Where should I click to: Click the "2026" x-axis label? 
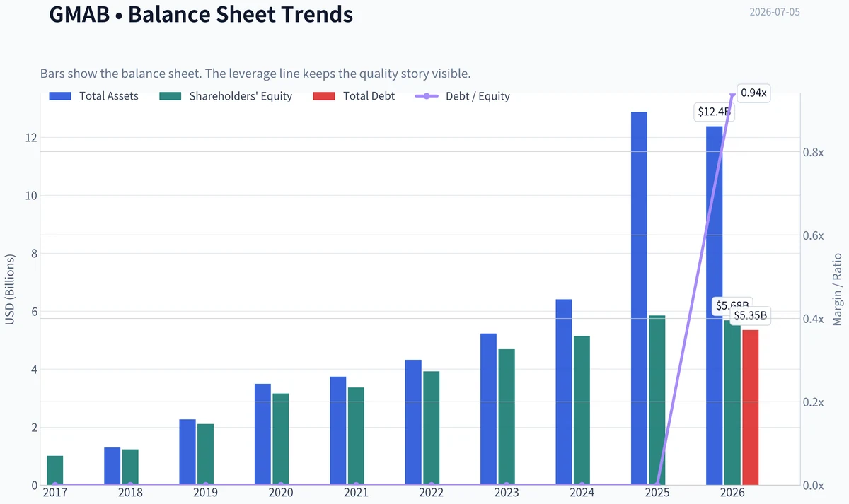point(733,492)
